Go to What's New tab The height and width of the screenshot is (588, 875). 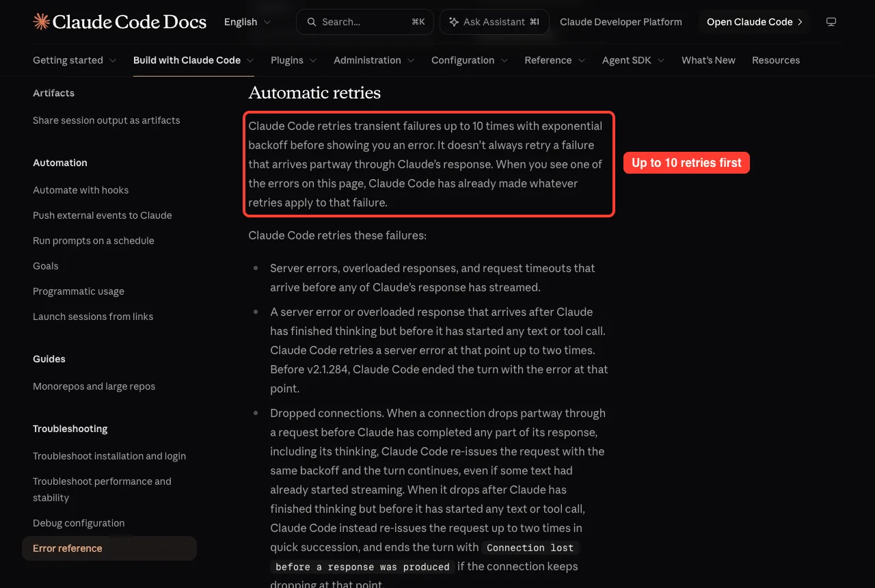(x=708, y=60)
